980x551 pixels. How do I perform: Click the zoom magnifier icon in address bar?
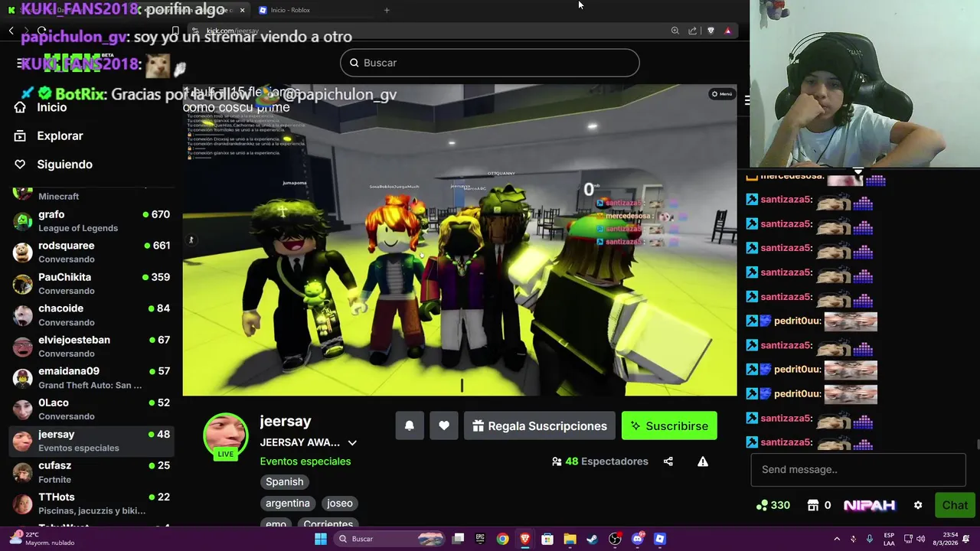[675, 31]
